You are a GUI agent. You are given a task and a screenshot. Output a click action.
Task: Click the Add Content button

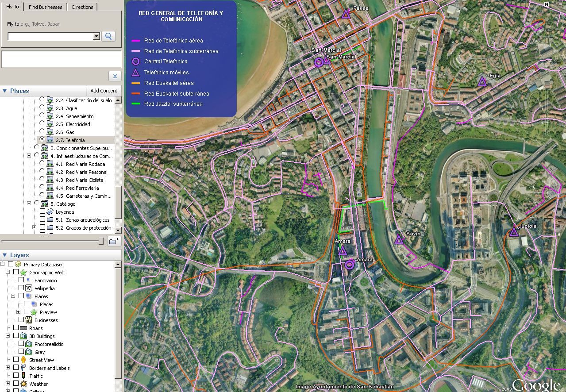[104, 91]
